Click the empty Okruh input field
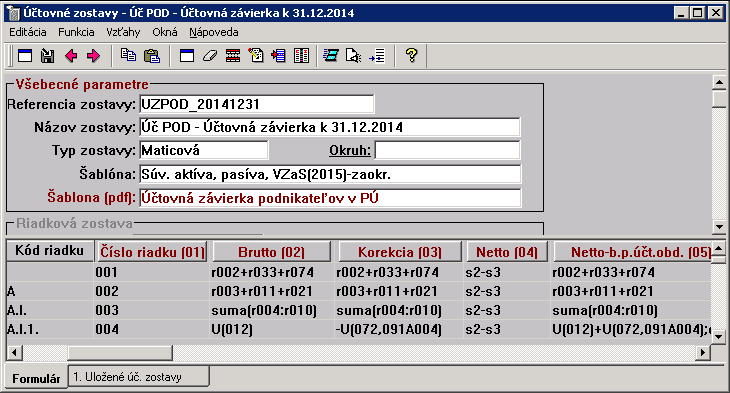The height and width of the screenshot is (393, 730). (447, 150)
